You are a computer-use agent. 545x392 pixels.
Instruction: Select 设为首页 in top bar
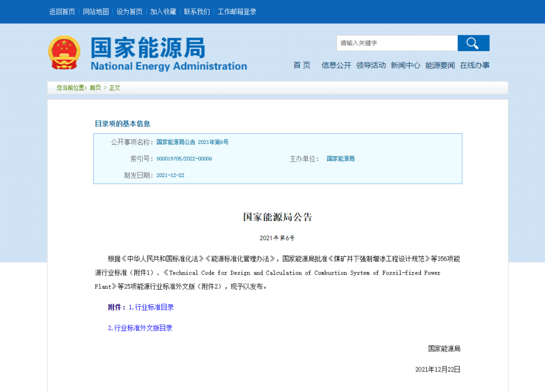click(130, 12)
